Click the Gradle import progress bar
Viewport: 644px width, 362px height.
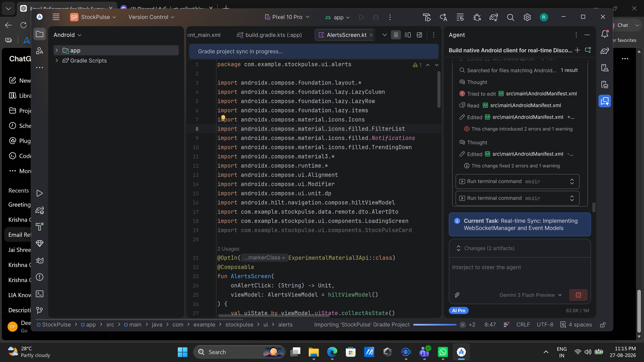pos(435,324)
